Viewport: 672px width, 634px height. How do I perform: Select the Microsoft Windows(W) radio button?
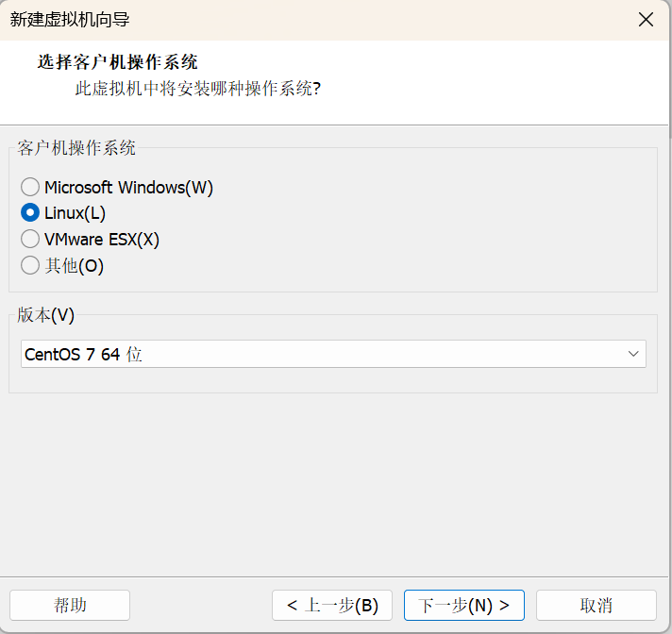click(x=30, y=187)
